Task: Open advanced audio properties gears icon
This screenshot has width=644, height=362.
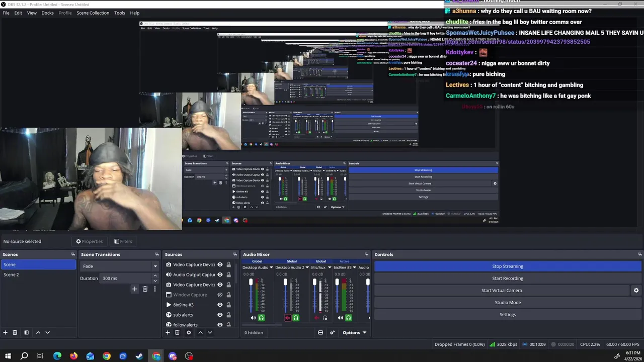Action: tap(332, 332)
